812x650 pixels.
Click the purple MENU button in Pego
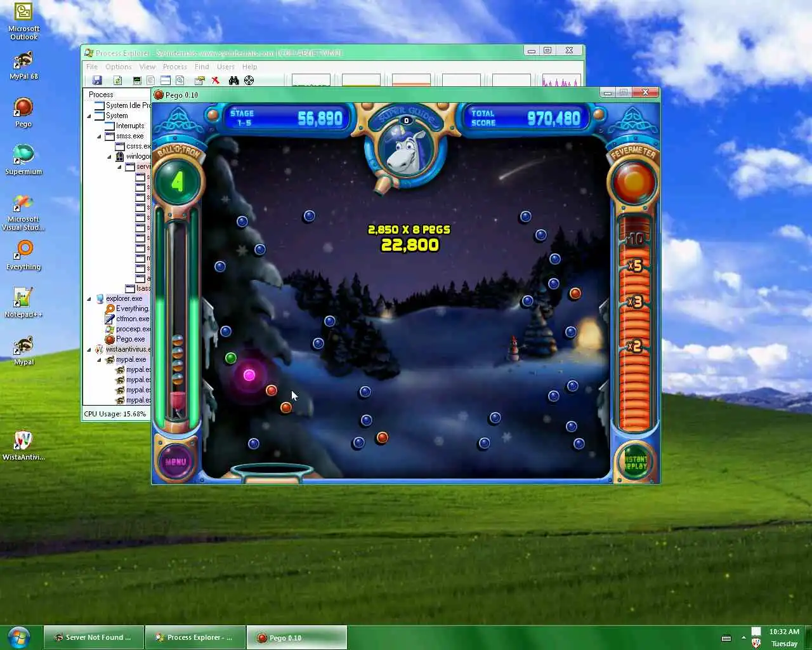click(x=176, y=461)
